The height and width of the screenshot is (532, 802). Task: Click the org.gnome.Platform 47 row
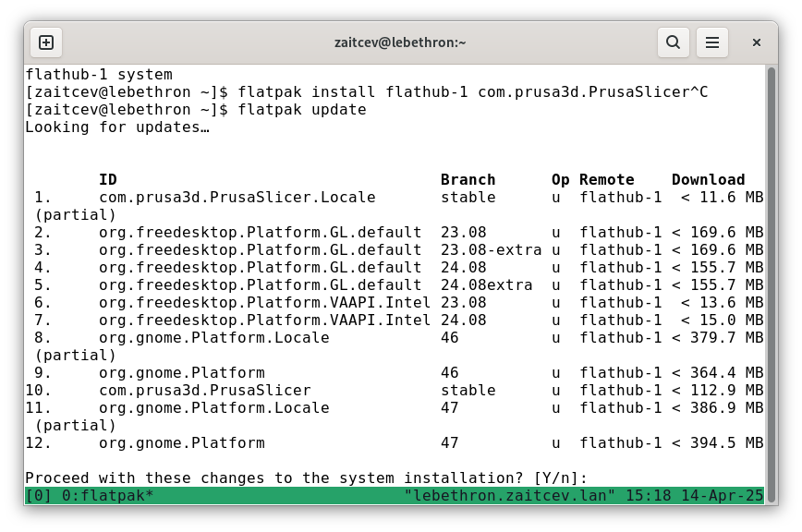click(x=395, y=443)
